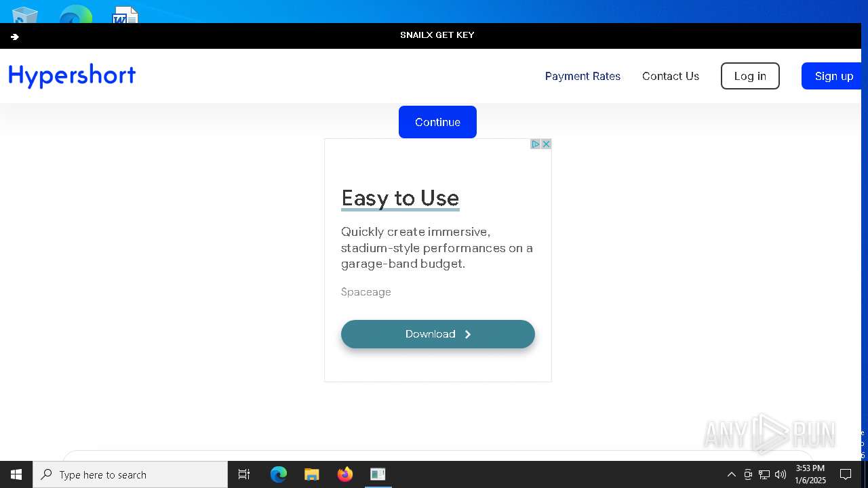868x488 pixels.
Task: Select the active app icon in the taskbar
Action: pos(378,474)
